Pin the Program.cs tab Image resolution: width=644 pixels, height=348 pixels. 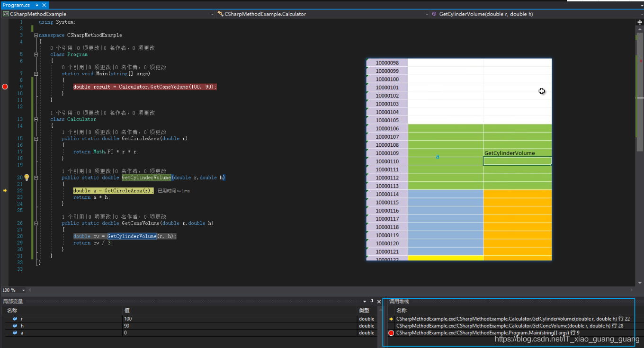(36, 5)
